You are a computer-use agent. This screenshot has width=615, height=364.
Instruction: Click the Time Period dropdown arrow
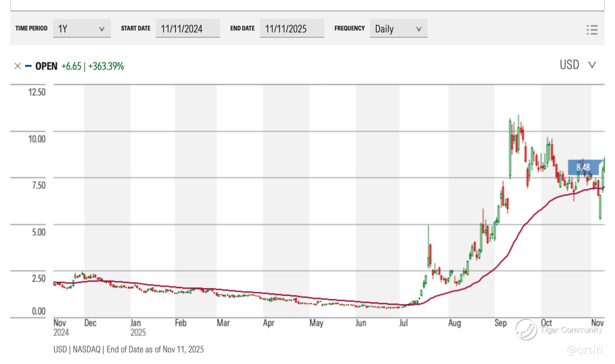[102, 29]
